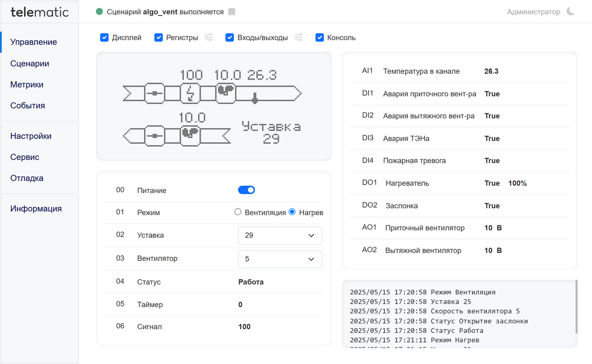Click DI1 Авария приточного вент-ра label

coord(430,94)
